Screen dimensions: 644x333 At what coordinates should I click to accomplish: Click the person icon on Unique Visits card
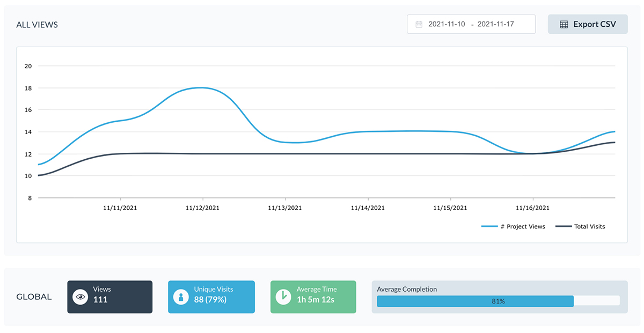click(181, 297)
